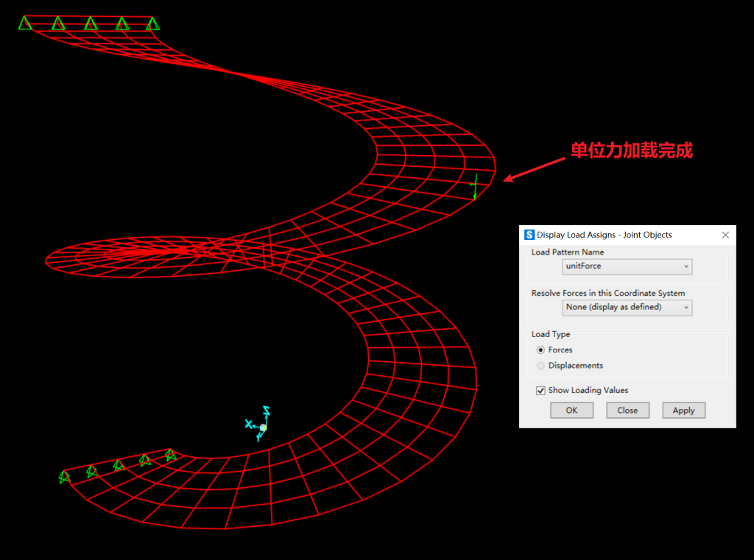Select the leftmost support on the top edge
This screenshot has width=754, height=560.
(x=25, y=24)
